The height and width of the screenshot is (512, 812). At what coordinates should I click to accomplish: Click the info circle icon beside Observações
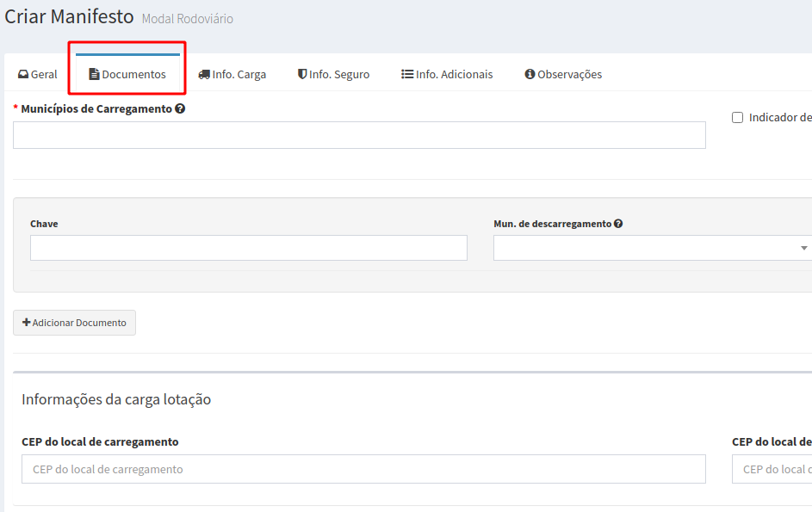(x=530, y=75)
